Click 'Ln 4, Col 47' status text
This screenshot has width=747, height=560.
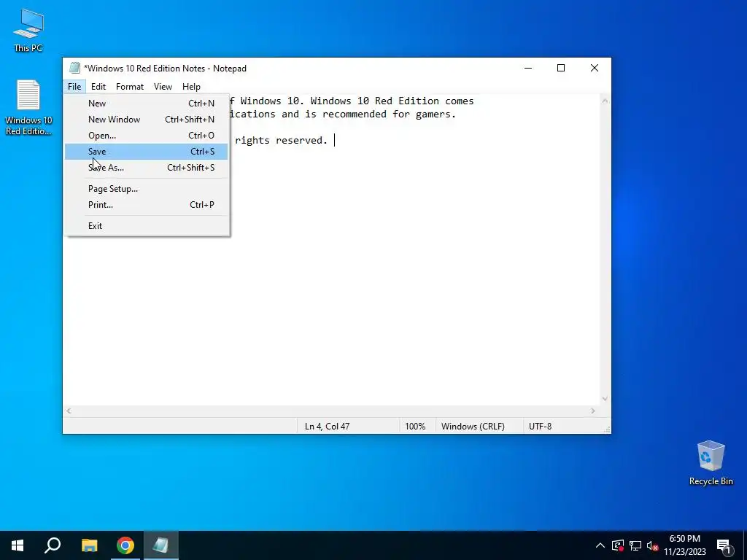328,427
